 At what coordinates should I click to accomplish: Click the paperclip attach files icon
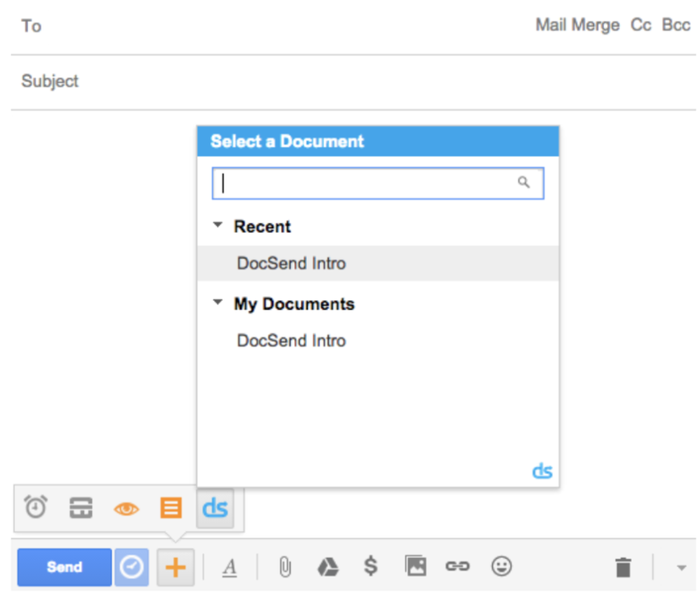click(285, 567)
